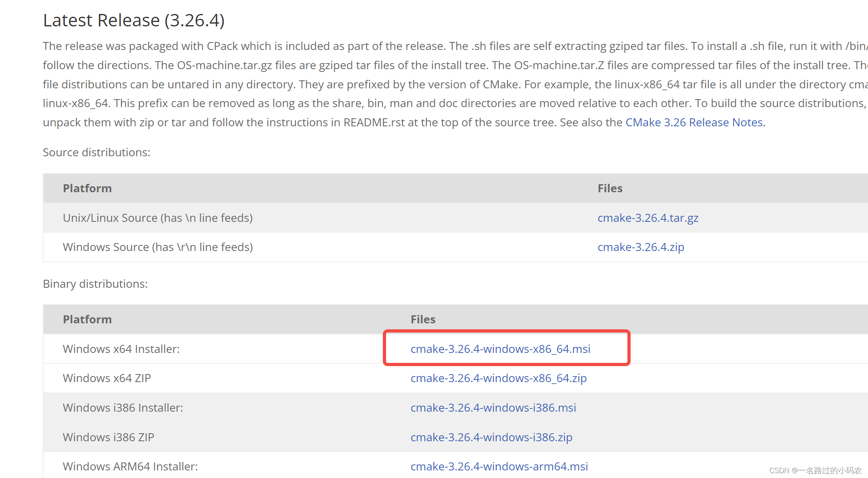
Task: Download cmake-3.26.4.zip Windows source
Action: pyautogui.click(x=641, y=247)
